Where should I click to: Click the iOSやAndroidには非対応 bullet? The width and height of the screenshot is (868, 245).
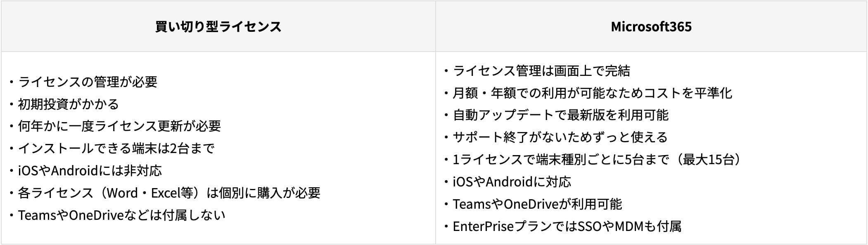[x=90, y=171]
